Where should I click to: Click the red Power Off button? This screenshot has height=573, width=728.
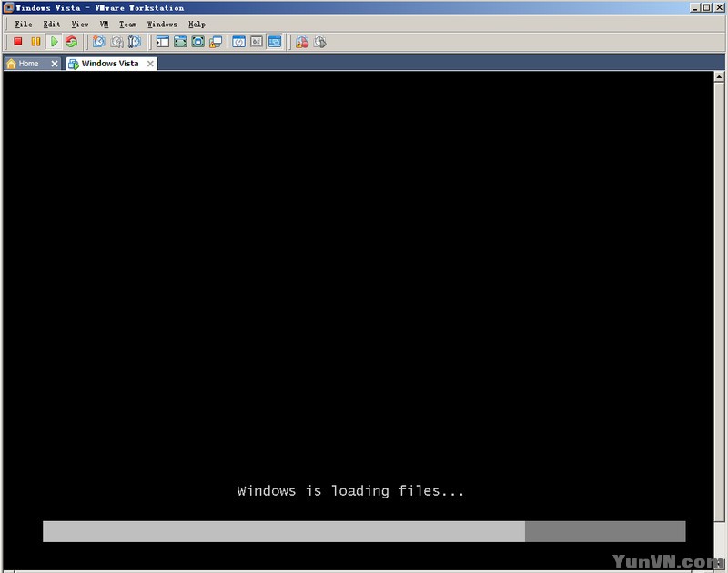point(17,42)
